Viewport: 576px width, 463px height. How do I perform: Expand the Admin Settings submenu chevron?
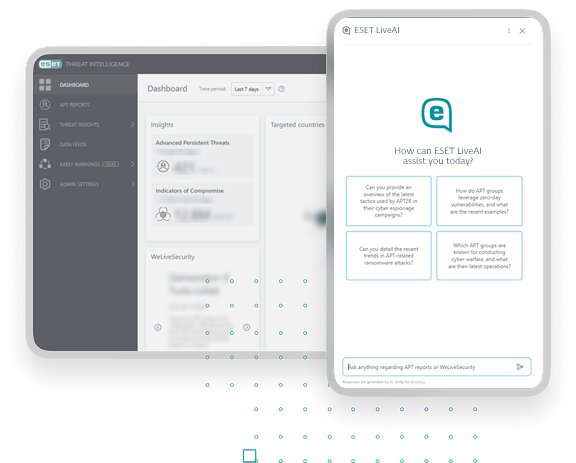point(132,184)
